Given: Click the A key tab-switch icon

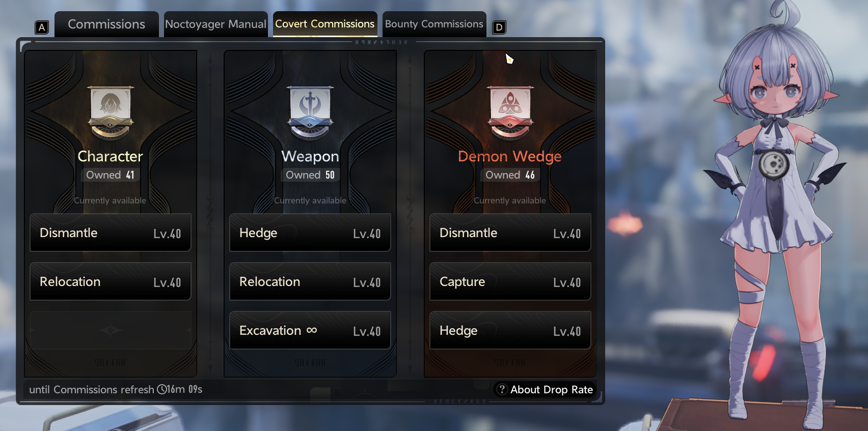Looking at the screenshot, I should click(x=42, y=27).
